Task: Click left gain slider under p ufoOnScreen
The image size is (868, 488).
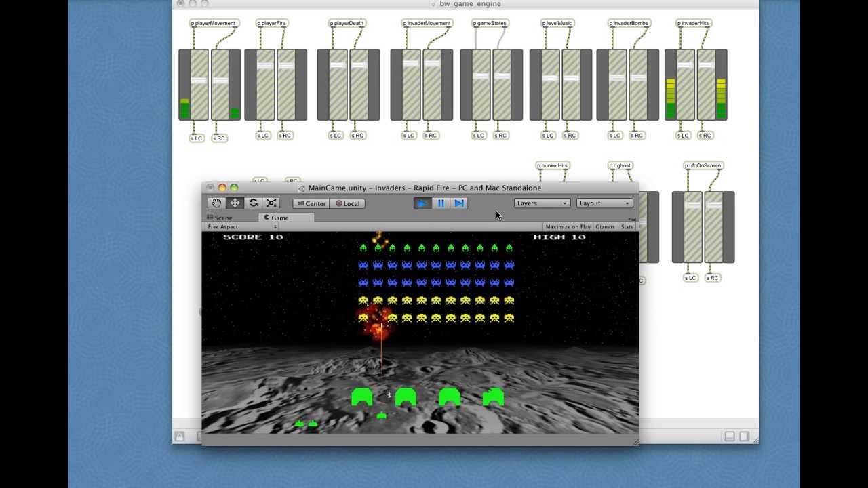Action: [692, 227]
